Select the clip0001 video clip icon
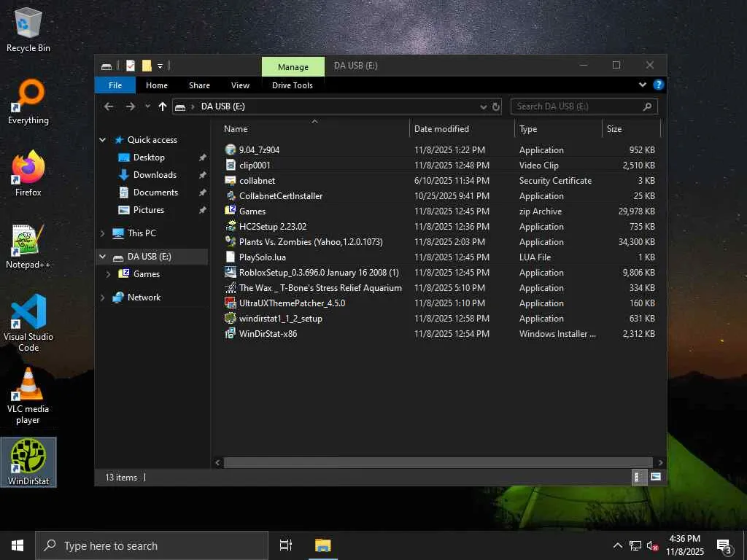Image resolution: width=747 pixels, height=560 pixels. pos(230,165)
